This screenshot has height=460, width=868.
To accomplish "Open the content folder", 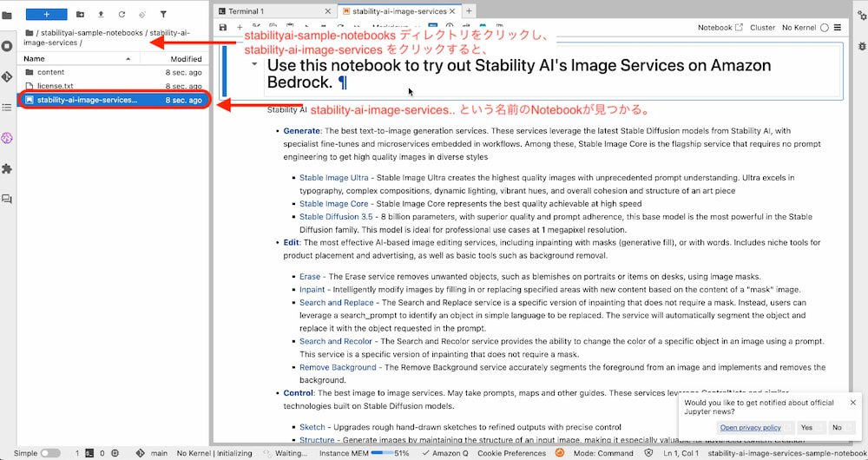I will click(x=114, y=72).
